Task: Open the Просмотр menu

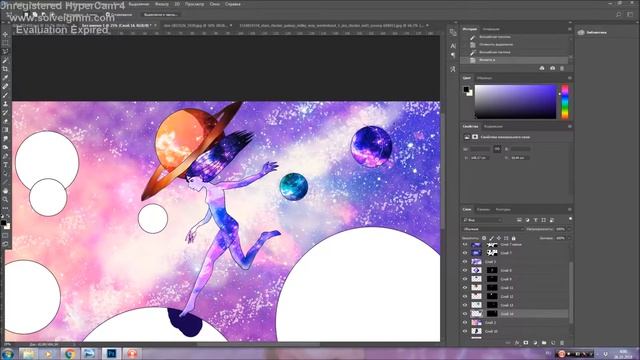Action: click(x=194, y=4)
